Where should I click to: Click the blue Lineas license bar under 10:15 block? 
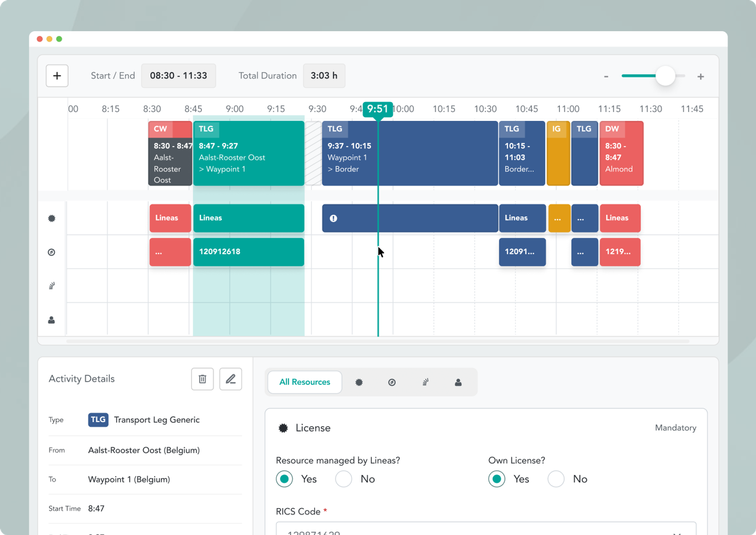pyautogui.click(x=523, y=218)
